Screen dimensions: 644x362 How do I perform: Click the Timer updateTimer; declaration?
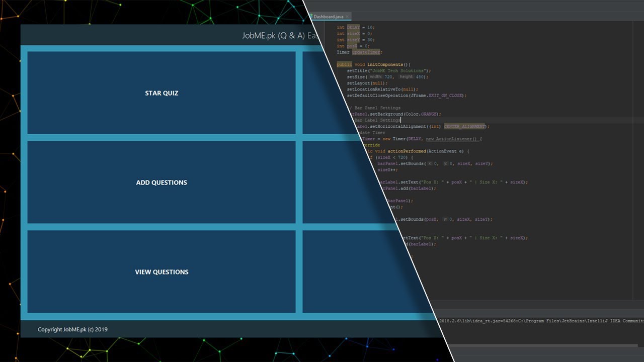coord(359,52)
